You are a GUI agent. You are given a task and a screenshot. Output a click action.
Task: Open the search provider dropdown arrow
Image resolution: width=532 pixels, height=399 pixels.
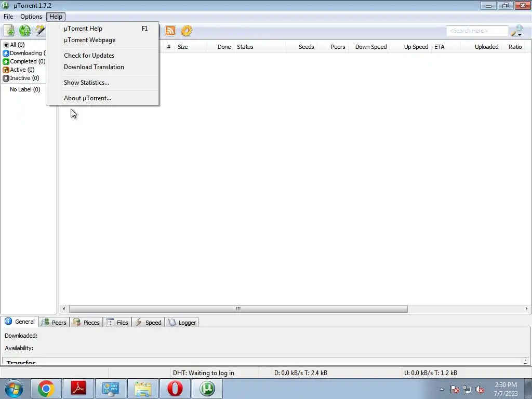pos(520,35)
